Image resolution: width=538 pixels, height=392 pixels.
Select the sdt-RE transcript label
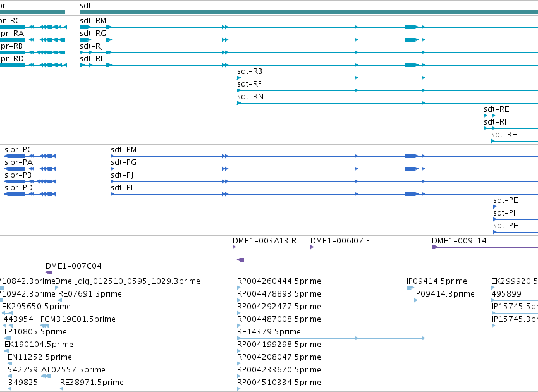coord(496,109)
